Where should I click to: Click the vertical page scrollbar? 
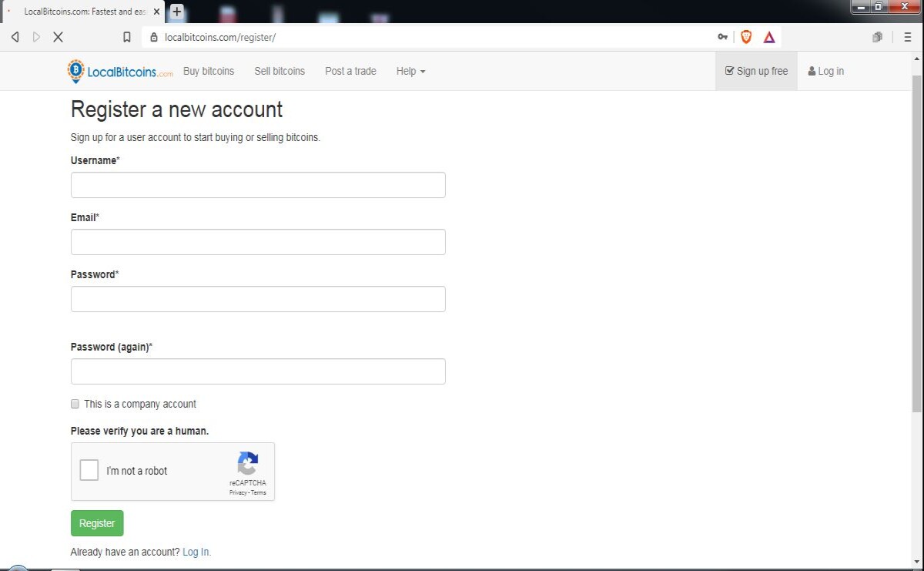pyautogui.click(x=917, y=242)
